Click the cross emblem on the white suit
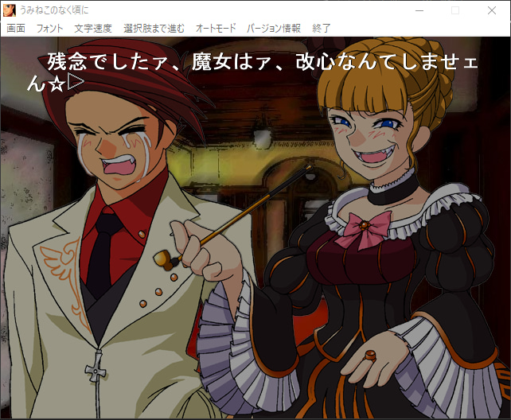This screenshot has width=511, height=420. tap(96, 368)
